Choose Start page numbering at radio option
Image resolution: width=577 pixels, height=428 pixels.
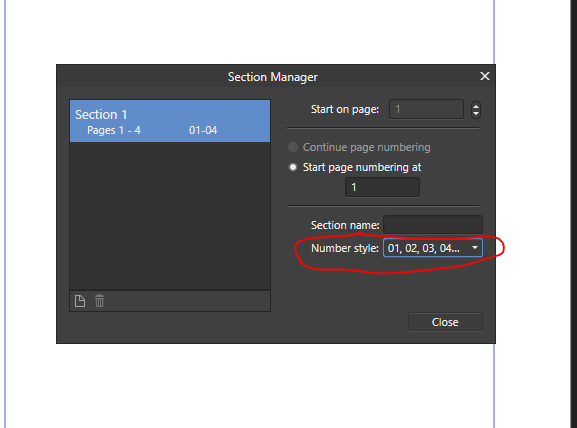click(x=293, y=167)
